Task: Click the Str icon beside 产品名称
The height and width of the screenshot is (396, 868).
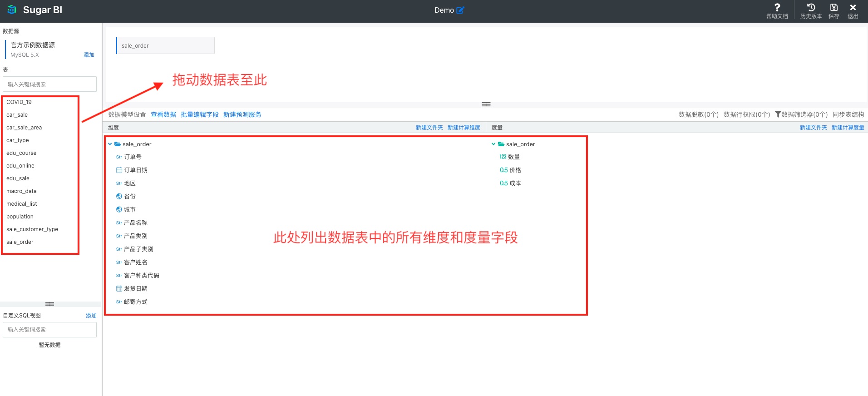Action: point(119,223)
